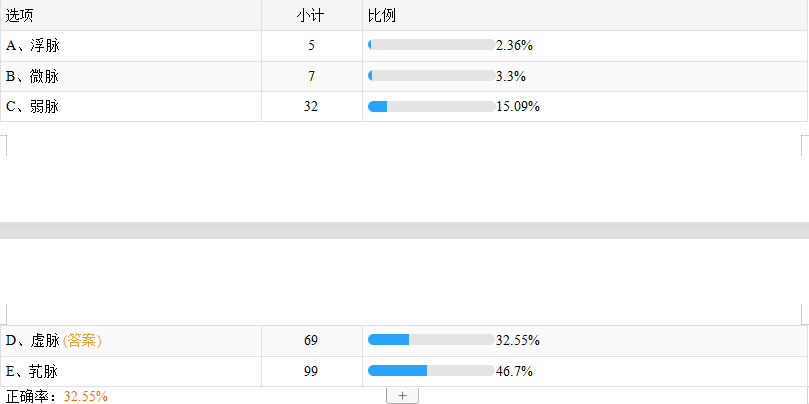Click the 选项 column header
Viewport: 809px width, 404px height.
coord(19,15)
